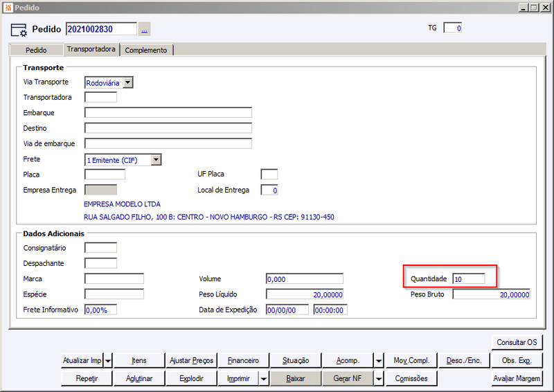Click the Comissões button

coord(411,379)
